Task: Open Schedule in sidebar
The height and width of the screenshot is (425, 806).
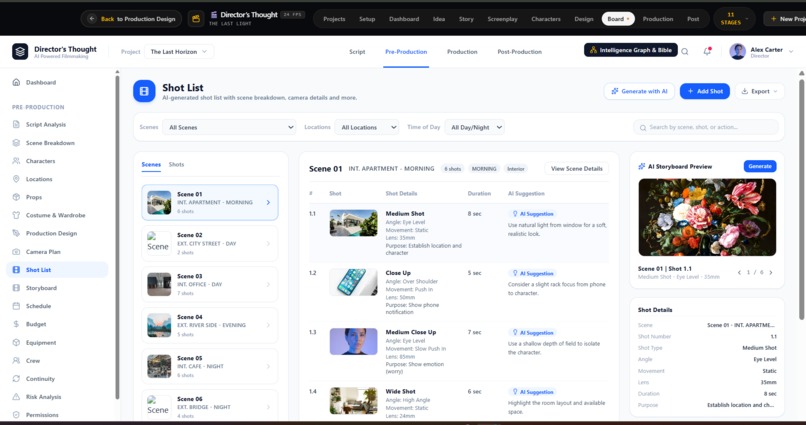Action: click(x=58, y=306)
